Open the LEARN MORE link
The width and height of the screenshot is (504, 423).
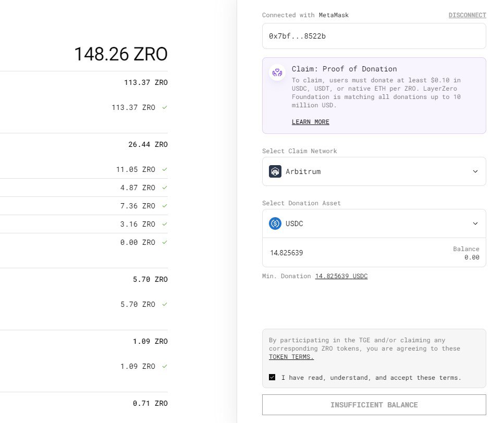311,122
